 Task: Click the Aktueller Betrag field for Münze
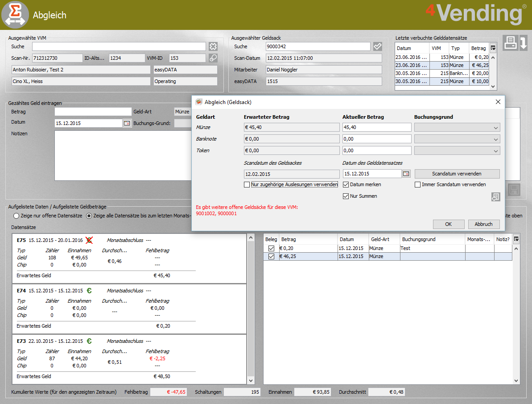pyautogui.click(x=377, y=127)
